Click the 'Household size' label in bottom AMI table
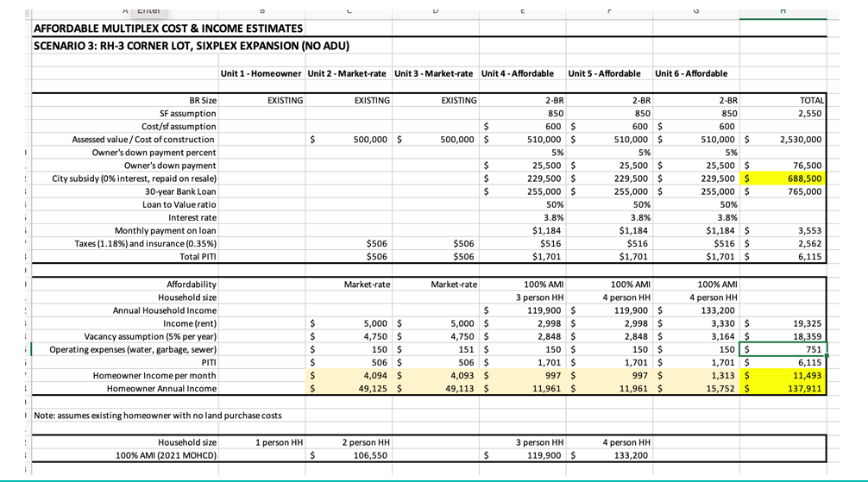 pos(187,442)
